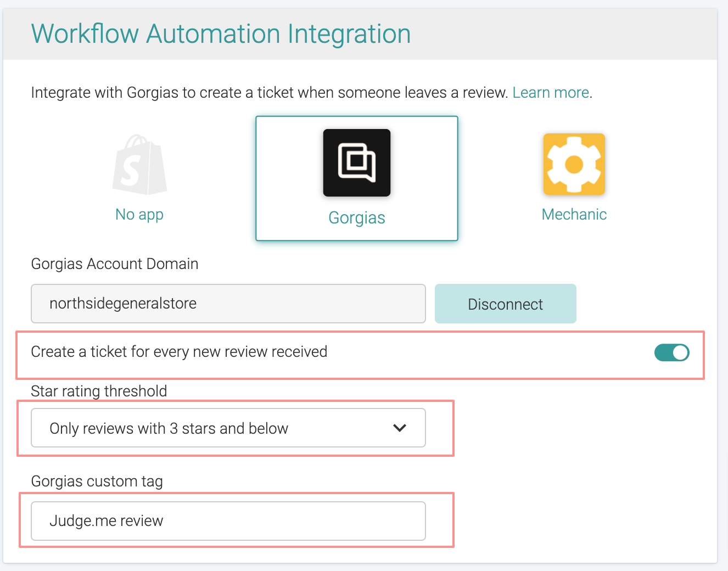Viewport: 728px width, 571px height.
Task: Click the Workflow Automation Integration heading
Action: pos(221,33)
